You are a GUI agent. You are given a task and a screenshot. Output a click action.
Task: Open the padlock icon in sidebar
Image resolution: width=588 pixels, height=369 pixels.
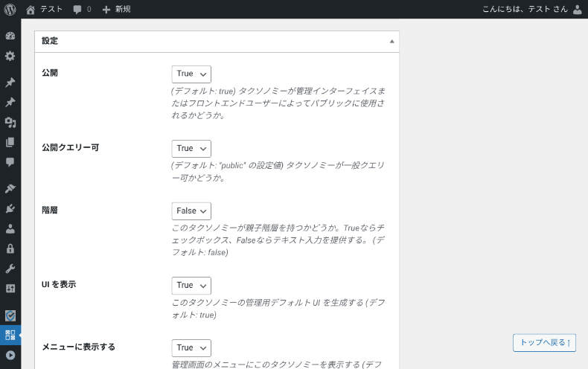tap(10, 248)
